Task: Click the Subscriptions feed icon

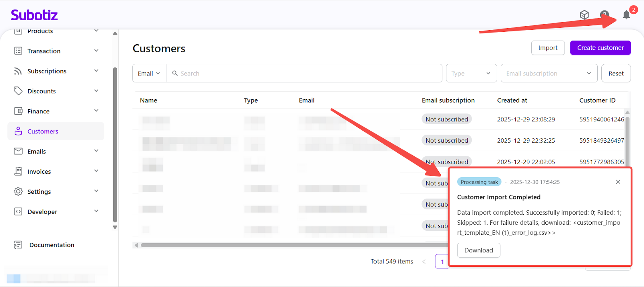Action: (18, 71)
